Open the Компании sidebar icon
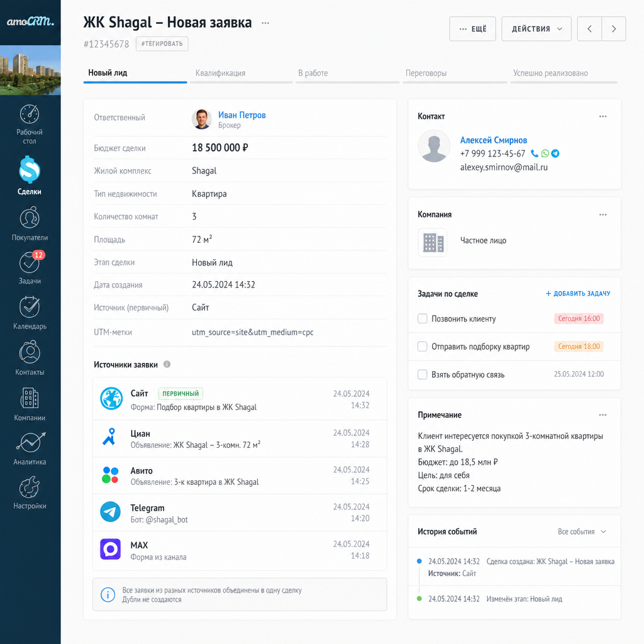 pyautogui.click(x=30, y=397)
